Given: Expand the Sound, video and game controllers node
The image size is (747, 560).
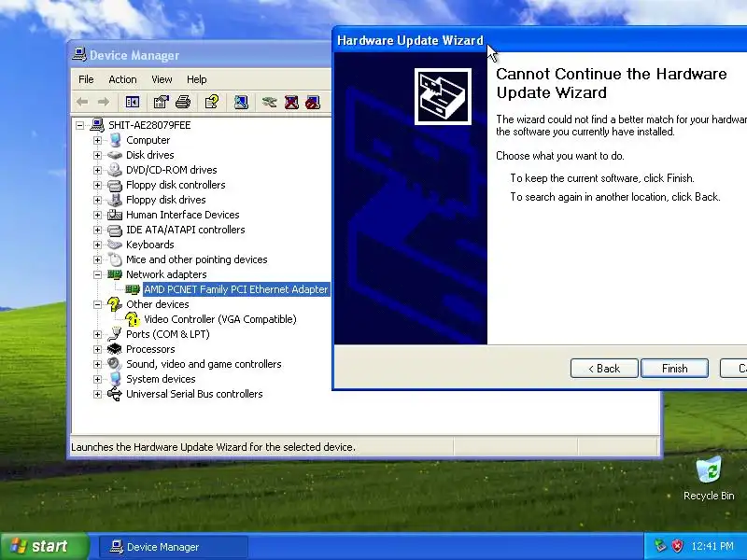Looking at the screenshot, I should pyautogui.click(x=97, y=364).
